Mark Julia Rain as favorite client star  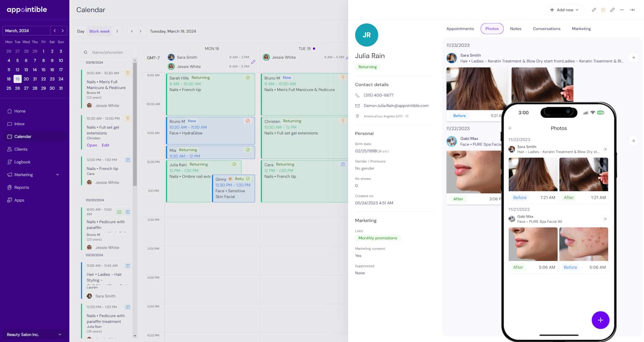pos(603,10)
